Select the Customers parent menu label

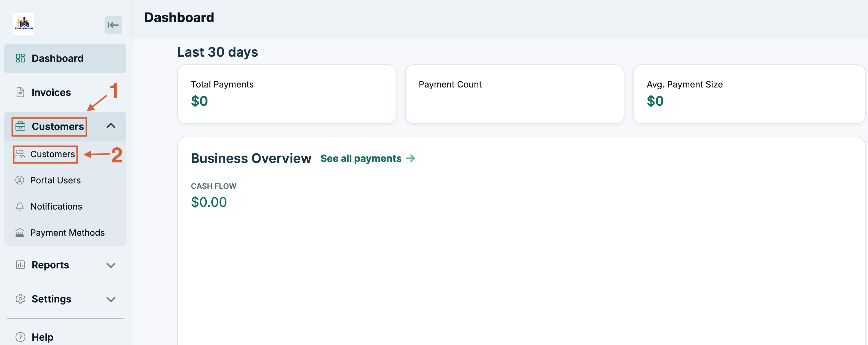tap(58, 126)
